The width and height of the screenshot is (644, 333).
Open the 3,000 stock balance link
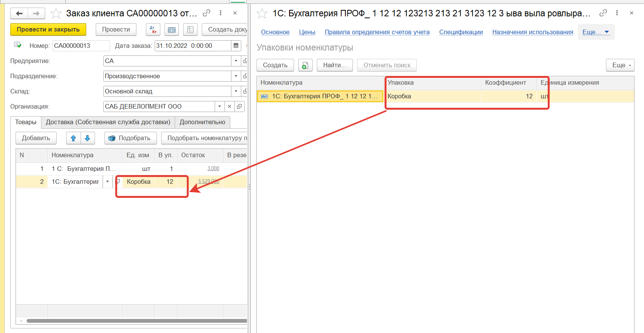[x=213, y=169]
